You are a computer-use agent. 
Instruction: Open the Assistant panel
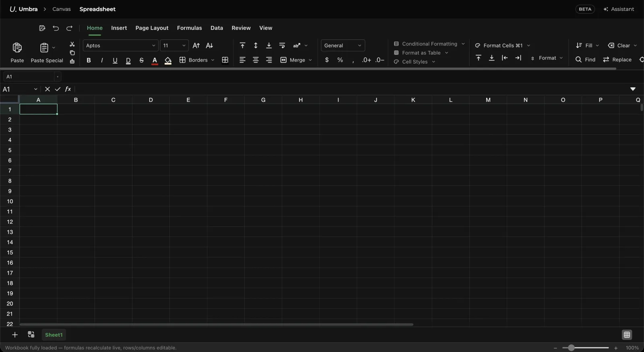(619, 9)
